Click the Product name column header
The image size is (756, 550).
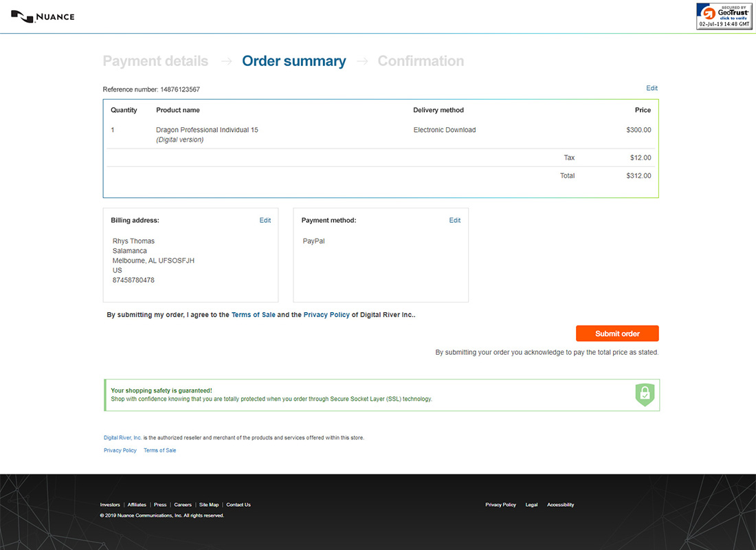pyautogui.click(x=178, y=110)
